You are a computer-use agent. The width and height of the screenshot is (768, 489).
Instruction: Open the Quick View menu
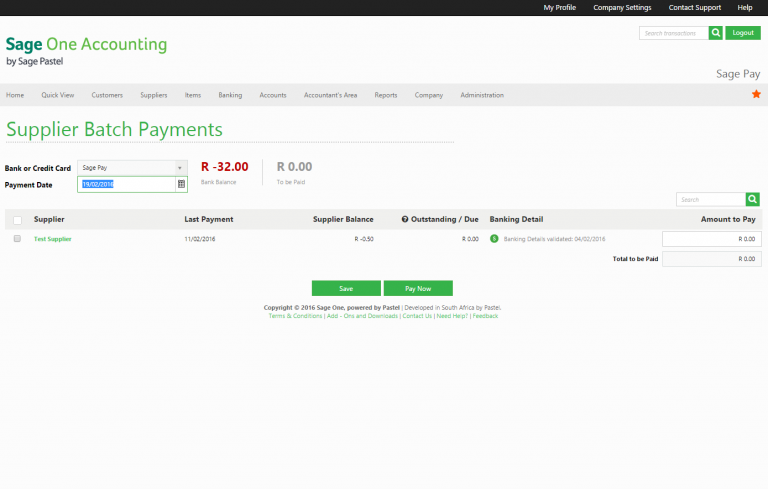click(x=58, y=95)
